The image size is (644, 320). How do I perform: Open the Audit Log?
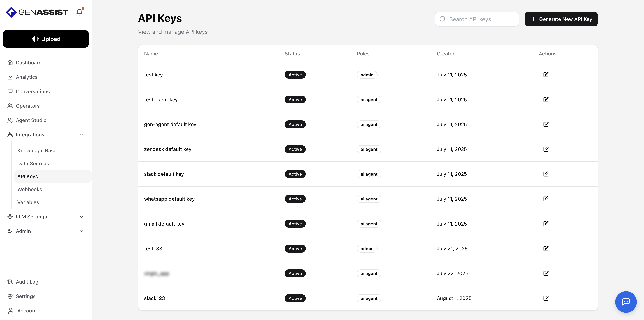[x=27, y=282]
